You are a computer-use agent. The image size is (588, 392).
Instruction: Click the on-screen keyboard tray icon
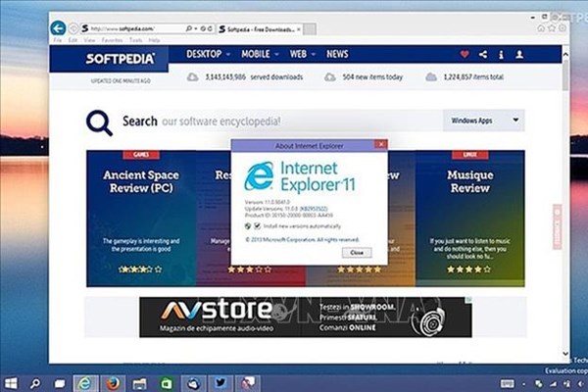pyautogui.click(x=508, y=383)
